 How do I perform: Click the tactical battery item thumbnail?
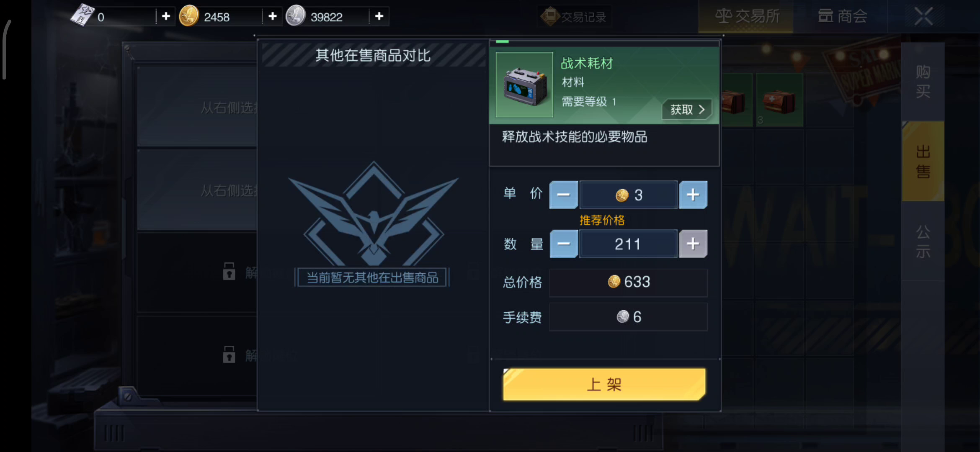524,85
